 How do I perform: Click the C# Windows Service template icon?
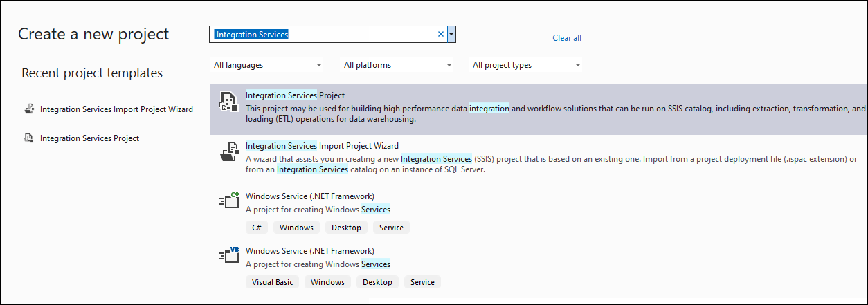click(x=228, y=201)
